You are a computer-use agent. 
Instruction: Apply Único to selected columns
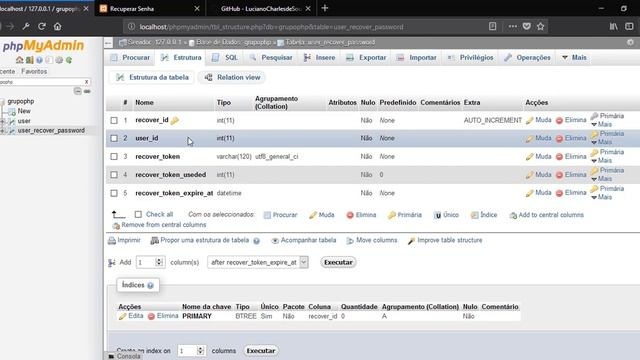coord(446,215)
